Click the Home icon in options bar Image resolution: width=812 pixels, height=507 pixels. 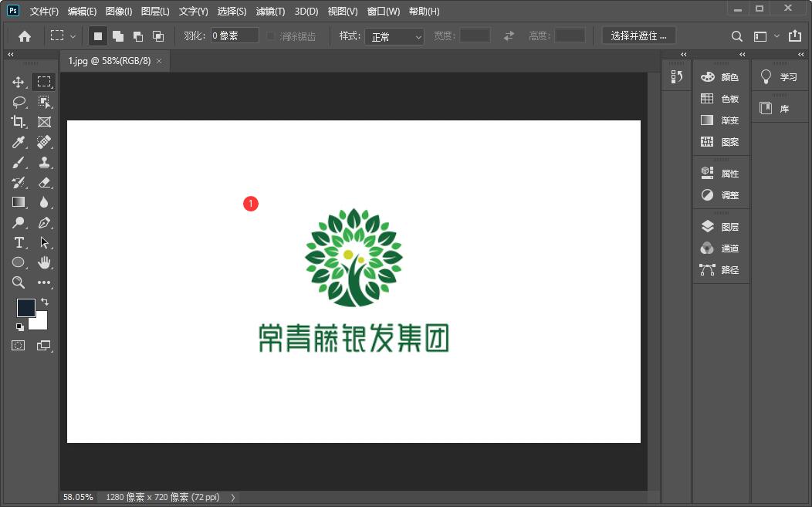pyautogui.click(x=25, y=36)
